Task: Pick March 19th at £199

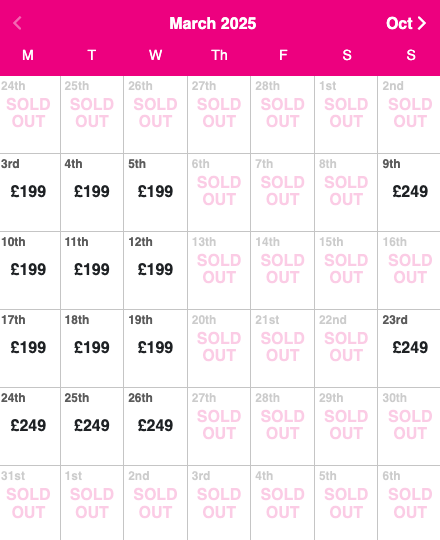Action: 155,349
